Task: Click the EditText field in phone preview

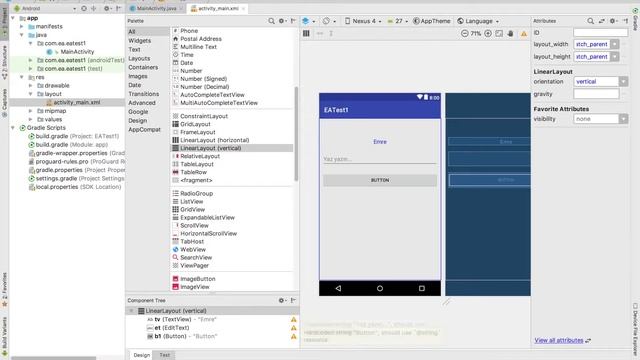Action: coord(380,159)
